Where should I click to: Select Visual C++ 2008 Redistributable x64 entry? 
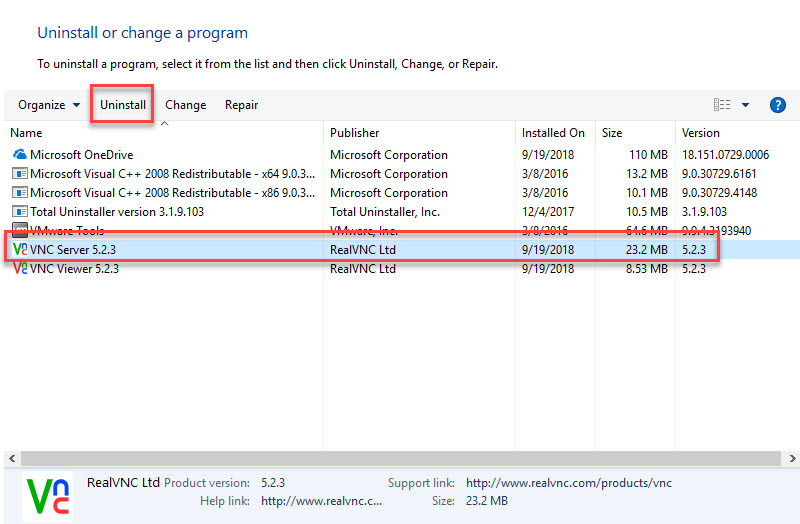[x=402, y=173]
